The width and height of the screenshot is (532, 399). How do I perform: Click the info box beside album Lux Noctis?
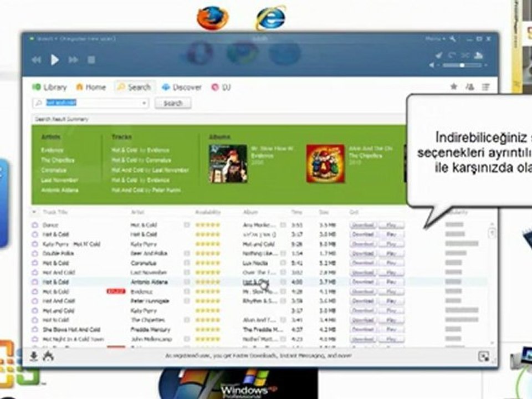283,263
